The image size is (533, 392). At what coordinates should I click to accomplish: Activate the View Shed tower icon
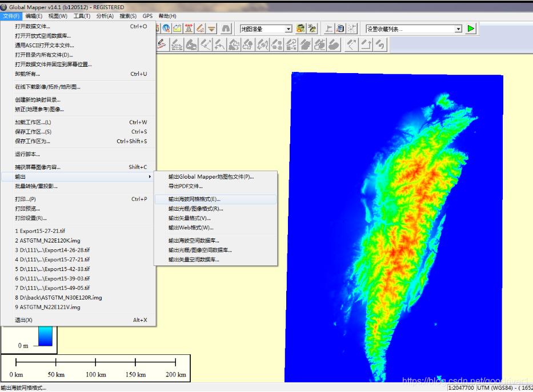tap(189, 29)
